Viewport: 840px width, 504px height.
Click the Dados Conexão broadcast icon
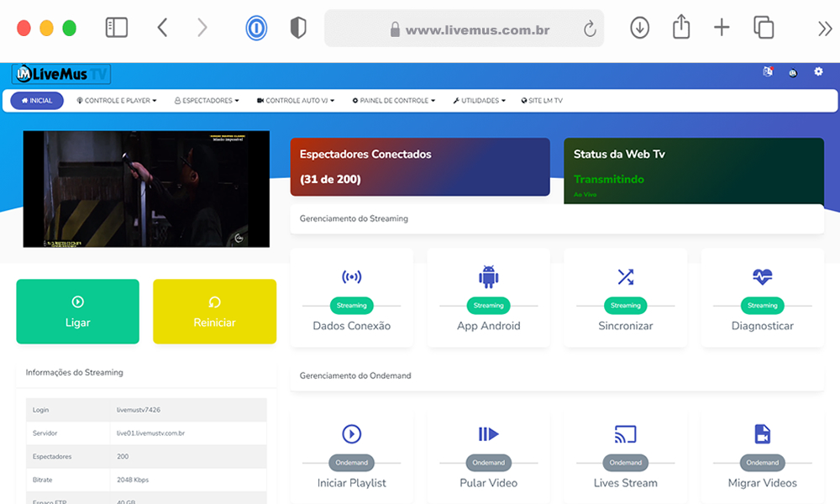(x=351, y=277)
